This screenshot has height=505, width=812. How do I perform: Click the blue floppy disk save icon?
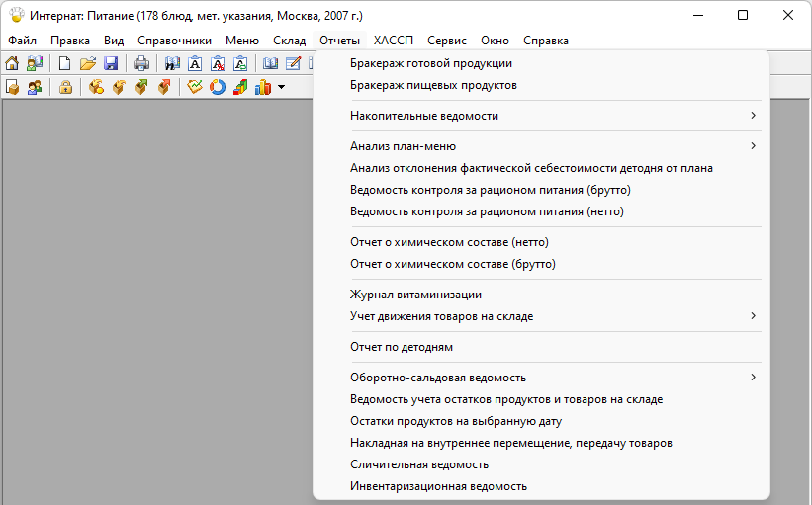point(111,64)
